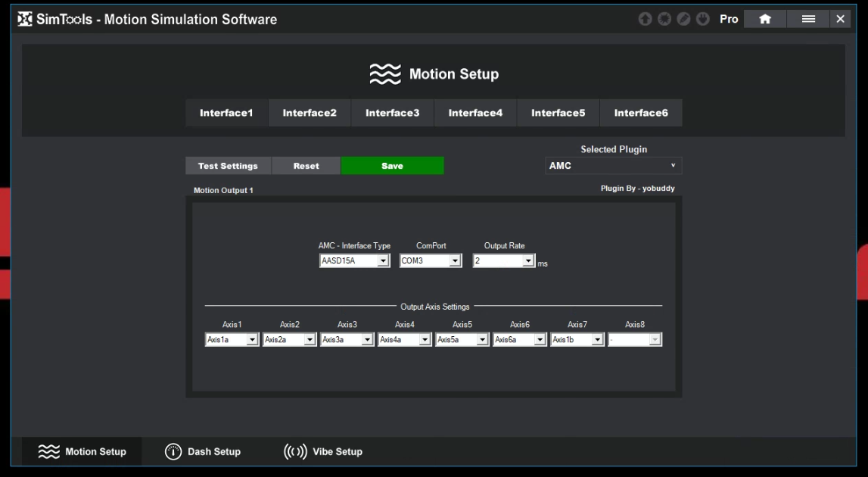This screenshot has width=868, height=477.
Task: Click the power plug icon in title bar
Action: [x=702, y=19]
